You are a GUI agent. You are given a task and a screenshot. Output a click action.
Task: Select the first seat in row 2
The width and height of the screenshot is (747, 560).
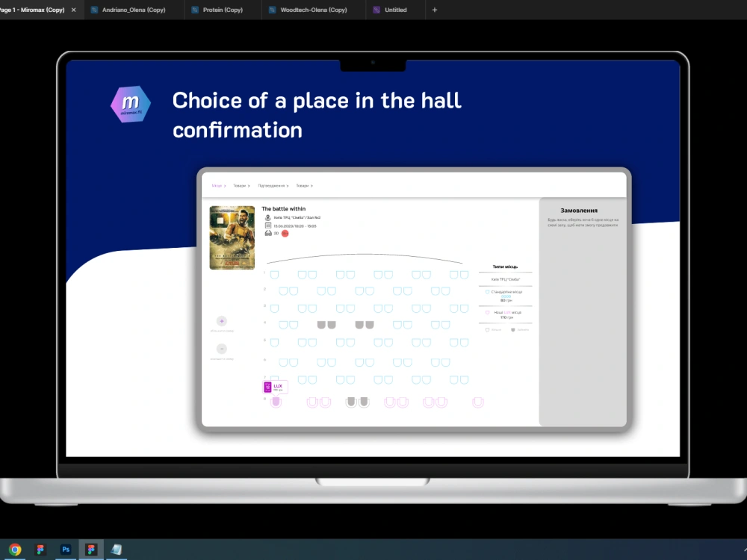(283, 291)
